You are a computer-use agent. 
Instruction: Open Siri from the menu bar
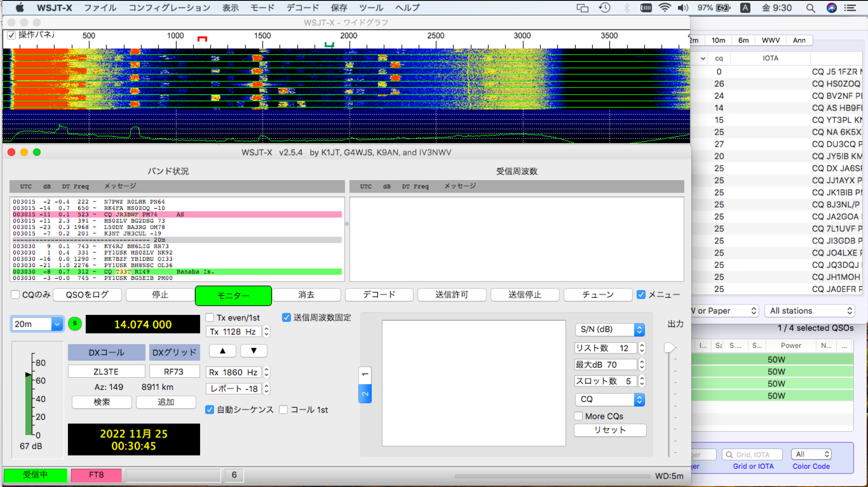[832, 7]
